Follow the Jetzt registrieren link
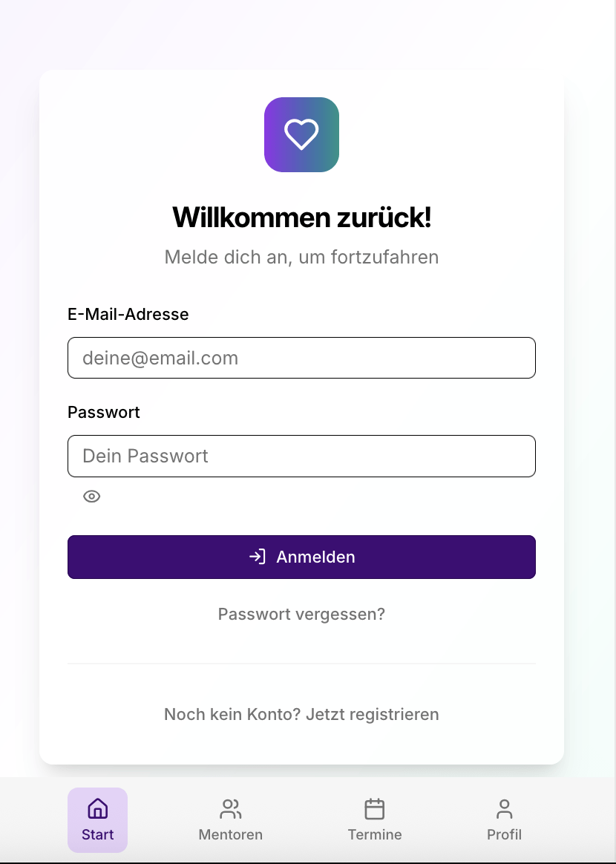 coord(373,714)
